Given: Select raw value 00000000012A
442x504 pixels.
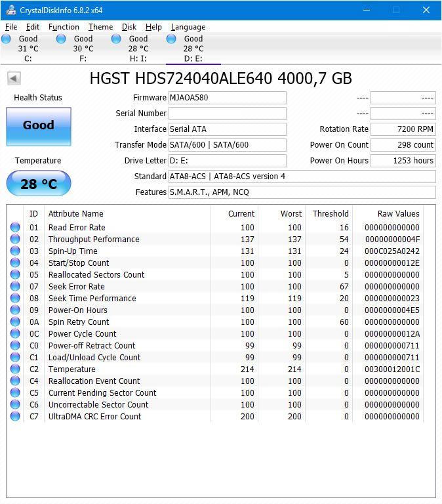Looking at the screenshot, I should tap(392, 334).
